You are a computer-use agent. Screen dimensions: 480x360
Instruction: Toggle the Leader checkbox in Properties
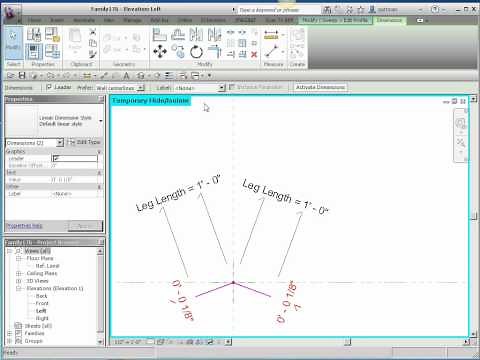(x=56, y=158)
